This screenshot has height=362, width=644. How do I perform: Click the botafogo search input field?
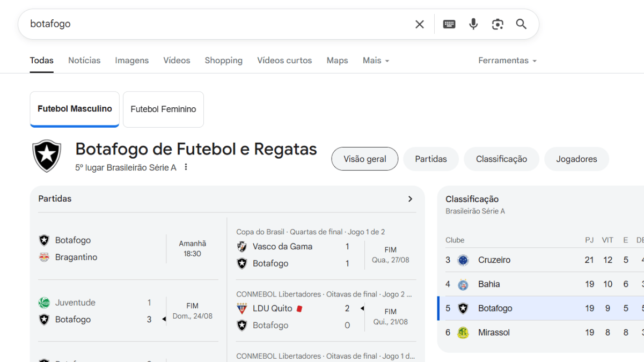tap(215, 24)
